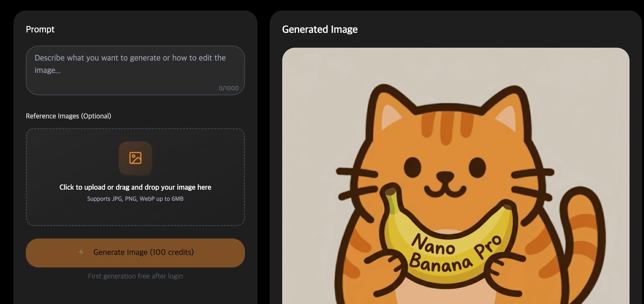Click the 'Supports JPG, PNG, WebP' note
644x304 pixels.
pyautogui.click(x=135, y=198)
